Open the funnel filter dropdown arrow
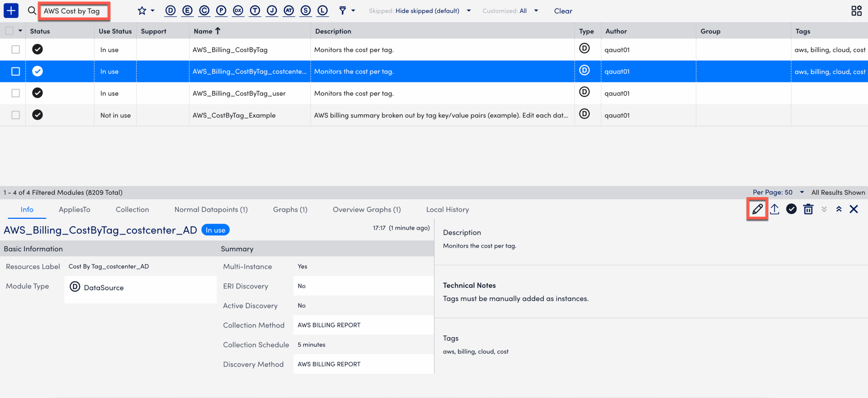This screenshot has width=868, height=398. click(x=353, y=11)
